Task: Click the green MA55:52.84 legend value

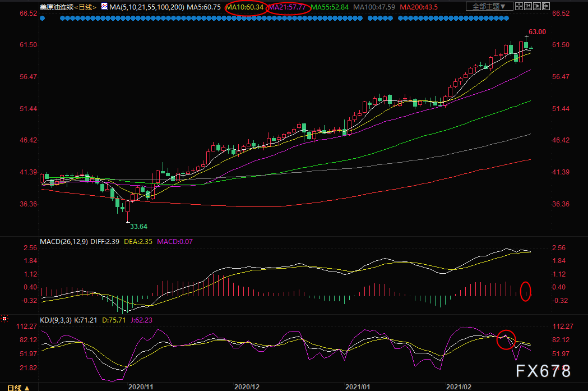Action: coord(330,7)
